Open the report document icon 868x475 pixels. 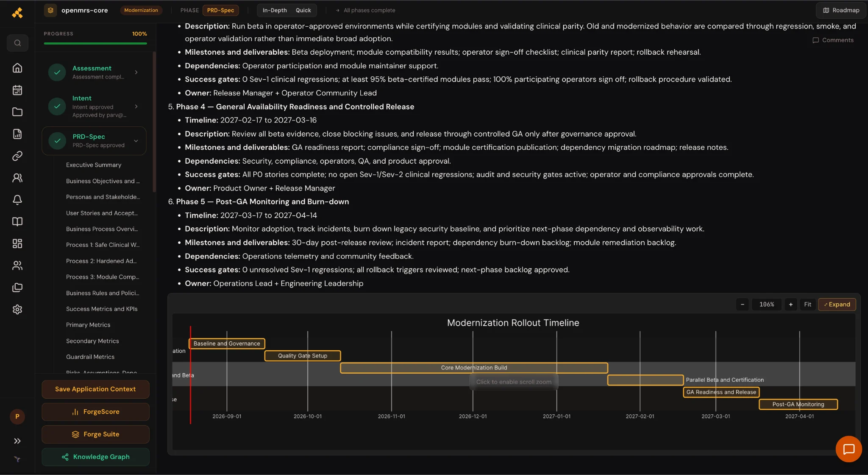[x=17, y=134]
